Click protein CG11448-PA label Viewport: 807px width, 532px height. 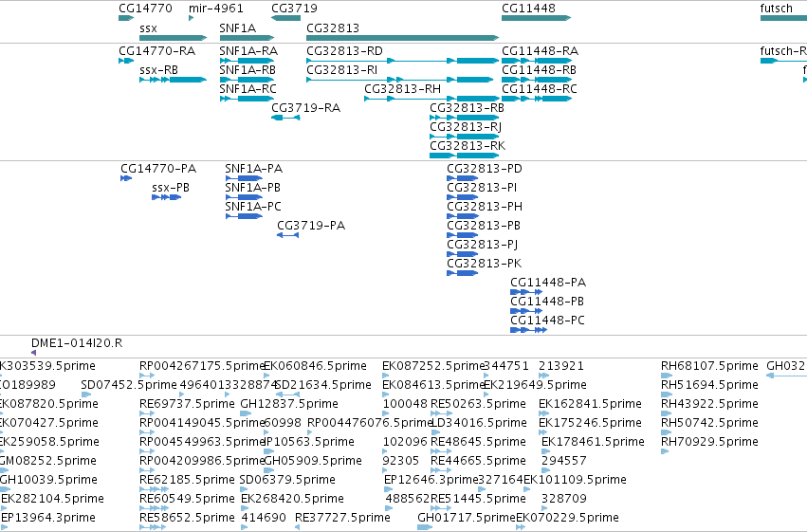(x=548, y=283)
